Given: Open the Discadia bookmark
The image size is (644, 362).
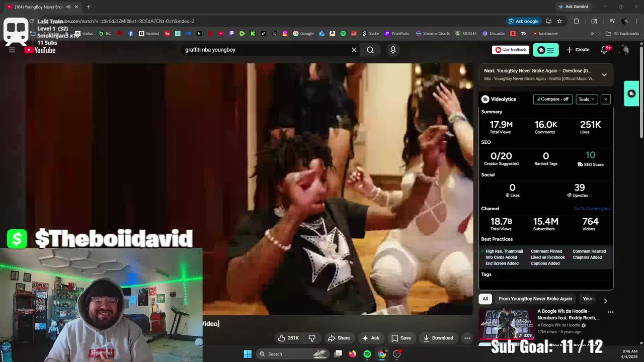Looking at the screenshot, I should (x=494, y=34).
